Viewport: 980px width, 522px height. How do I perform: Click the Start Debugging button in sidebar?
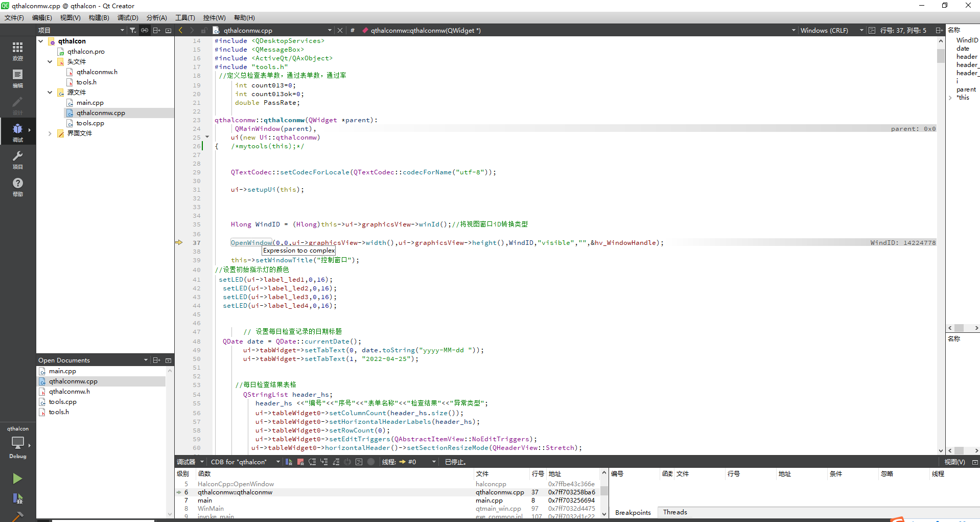(17, 498)
